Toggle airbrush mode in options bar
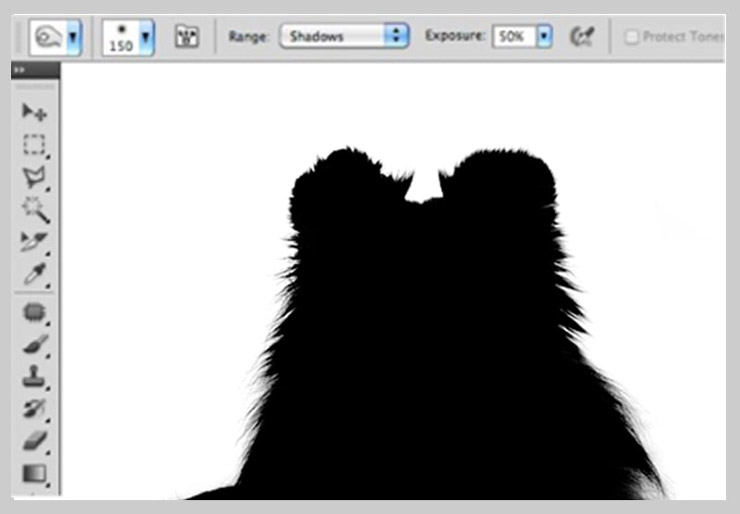This screenshot has width=740, height=514. pyautogui.click(x=580, y=37)
